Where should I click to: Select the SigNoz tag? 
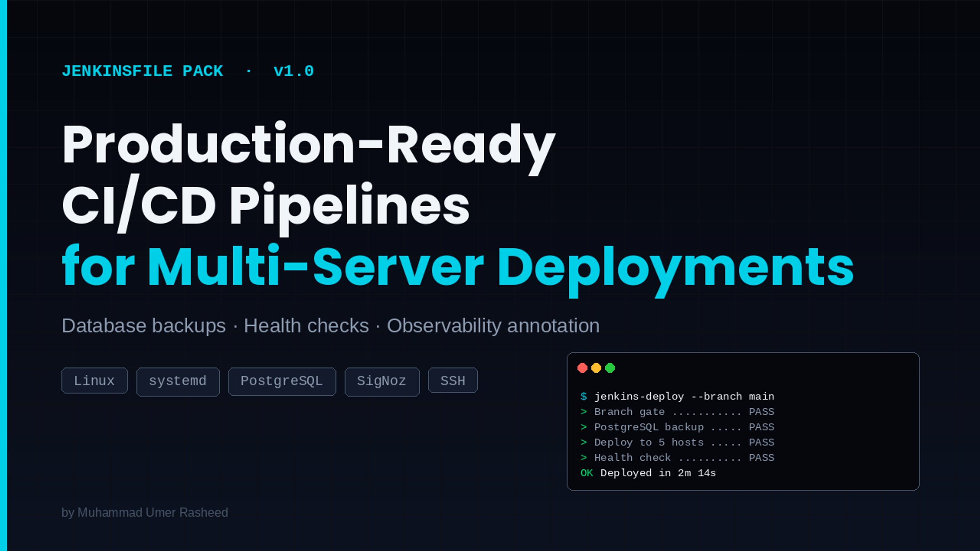click(382, 381)
